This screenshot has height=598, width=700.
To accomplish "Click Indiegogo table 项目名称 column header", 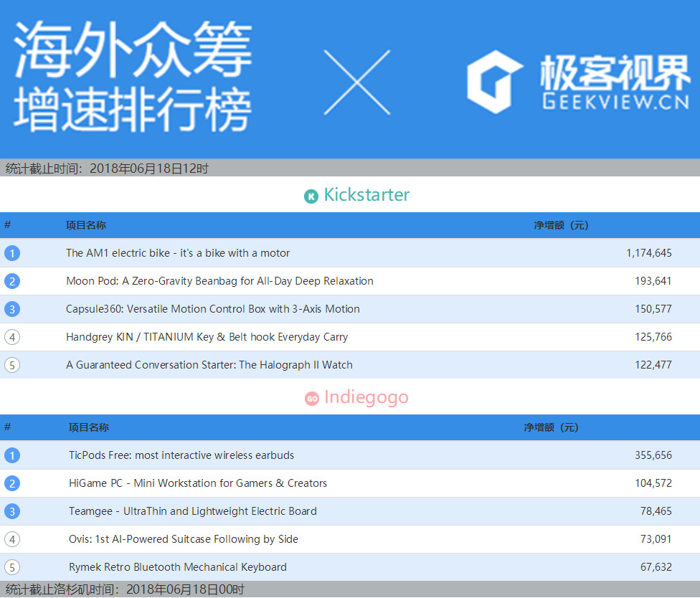I will tap(88, 427).
